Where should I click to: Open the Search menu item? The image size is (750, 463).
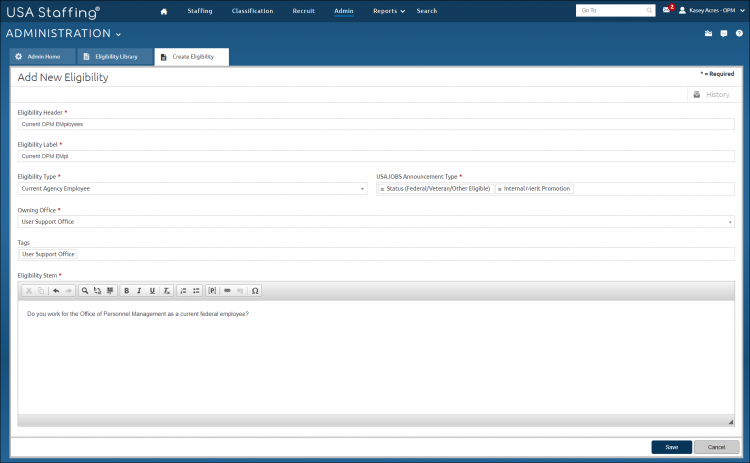pyautogui.click(x=426, y=11)
